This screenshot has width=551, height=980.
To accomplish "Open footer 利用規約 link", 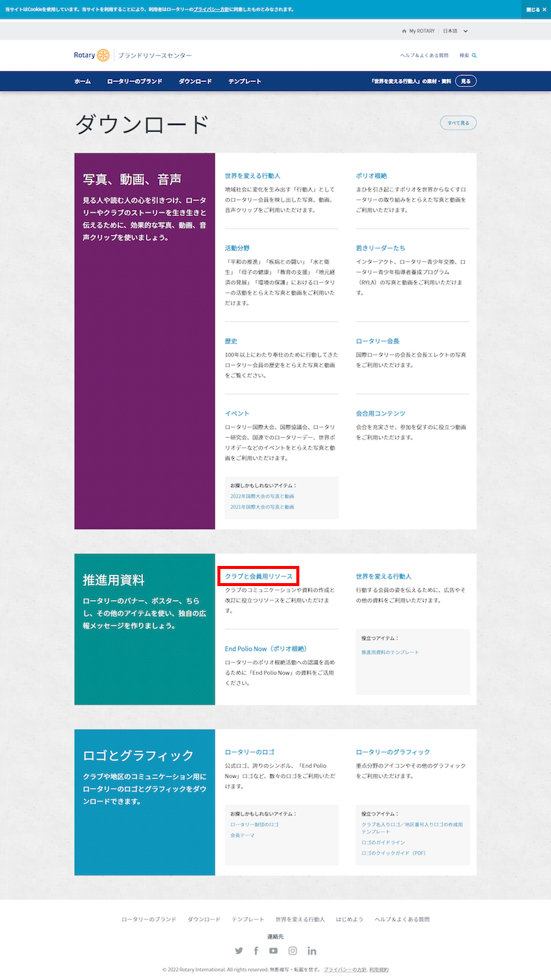I will (x=379, y=970).
